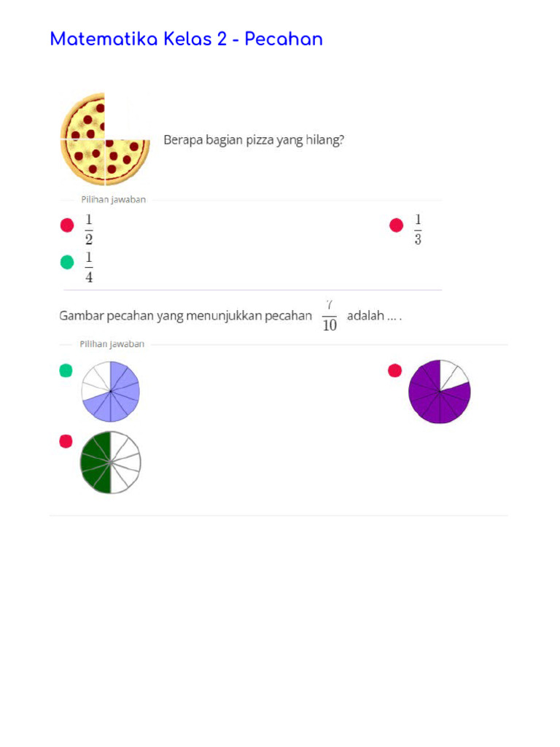Select the red dot beside fraction 1/3
The image size is (560, 747).
(x=397, y=225)
